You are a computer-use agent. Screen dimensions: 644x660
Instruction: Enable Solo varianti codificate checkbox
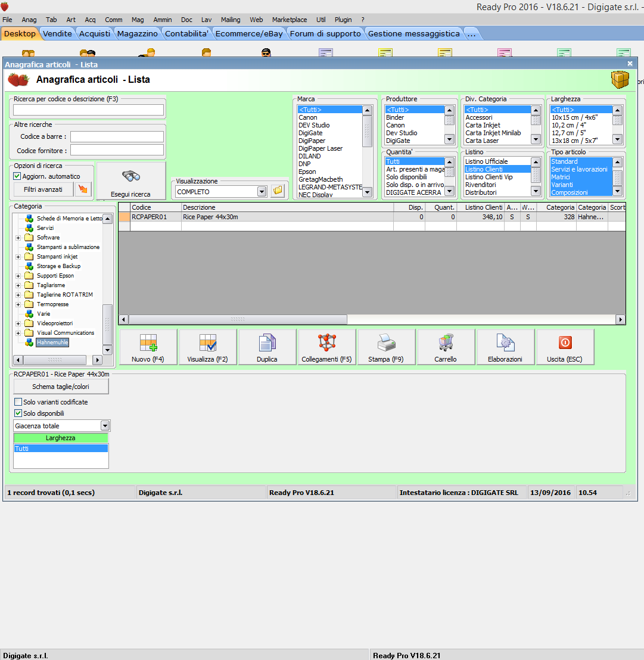click(18, 402)
